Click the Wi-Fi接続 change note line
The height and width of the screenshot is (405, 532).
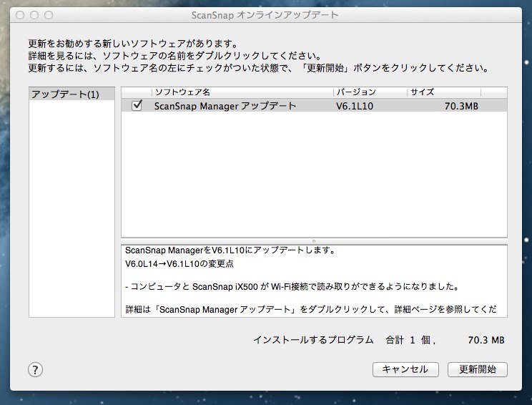(292, 286)
